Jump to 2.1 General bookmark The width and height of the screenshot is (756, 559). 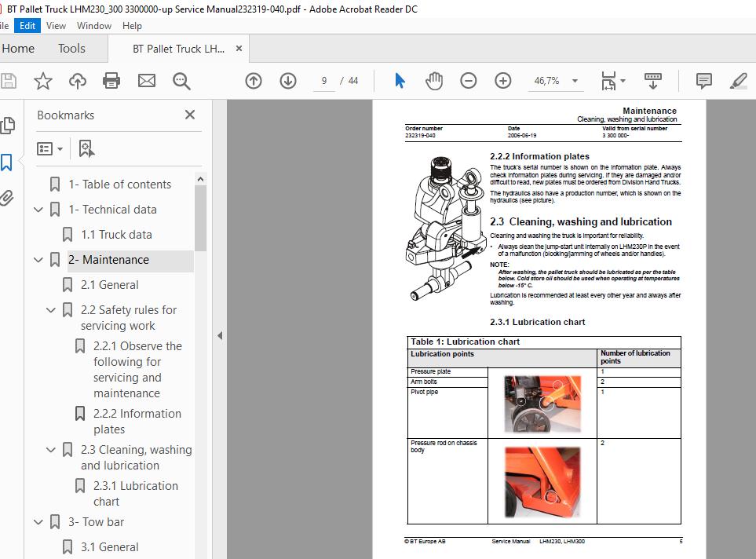click(x=109, y=284)
